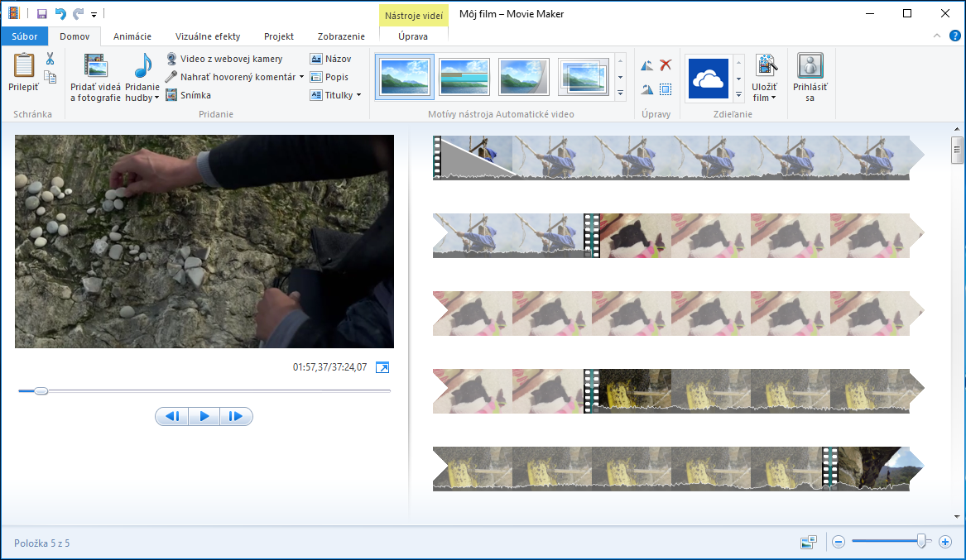This screenshot has width=966, height=560.
Task: Expand the Titulky dropdown arrow
Action: point(358,95)
